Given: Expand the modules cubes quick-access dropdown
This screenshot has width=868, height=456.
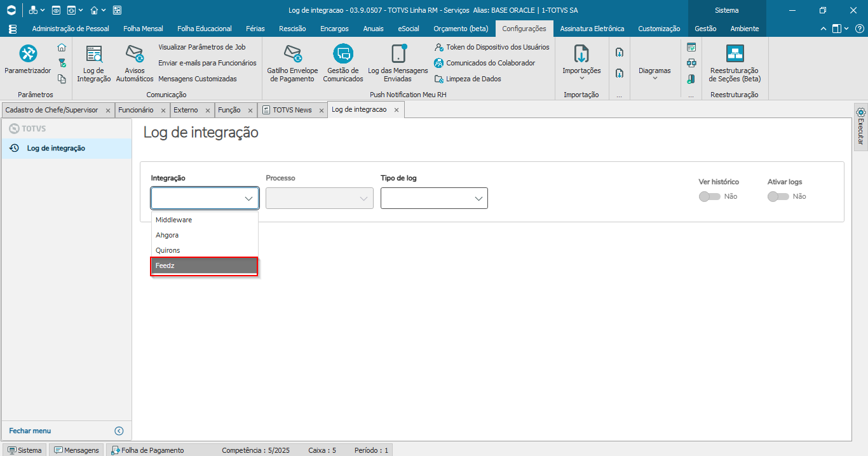Looking at the screenshot, I should (43, 10).
